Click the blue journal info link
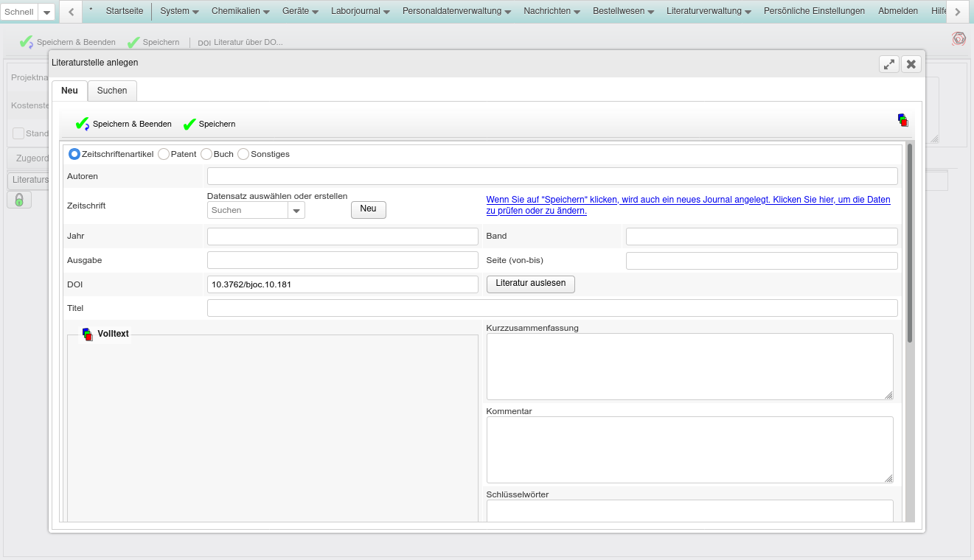The height and width of the screenshot is (560, 974). [x=688, y=205]
